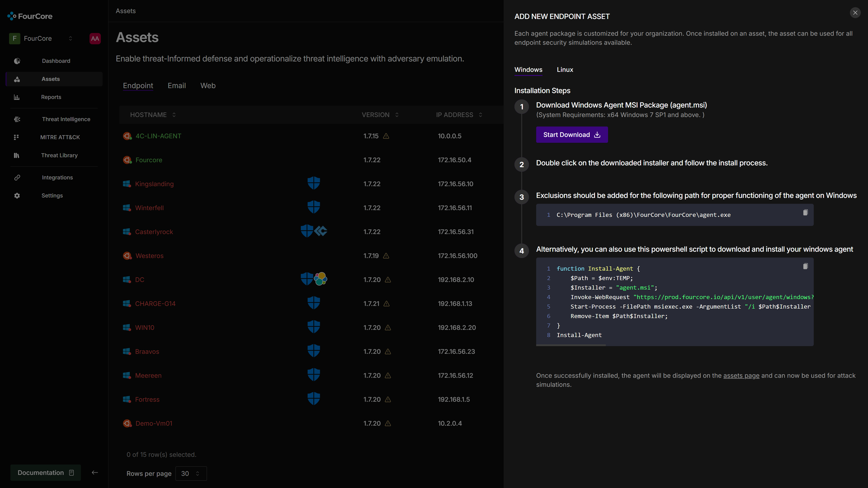The height and width of the screenshot is (488, 868).
Task: Click the Assets breadcrumb at top
Action: (126, 11)
